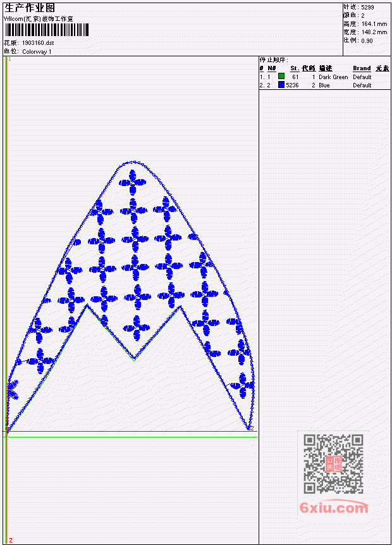Select the Blue description cell
The height and width of the screenshot is (545, 392).
pyautogui.click(x=324, y=85)
